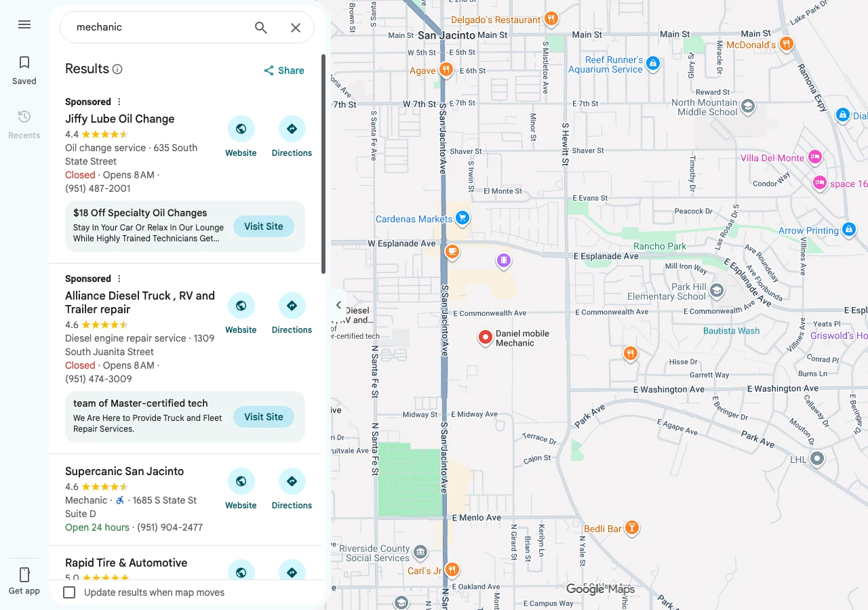Screen dimensions: 868x610
Task: Click the space 16 lodging pin
Action: pos(819,182)
